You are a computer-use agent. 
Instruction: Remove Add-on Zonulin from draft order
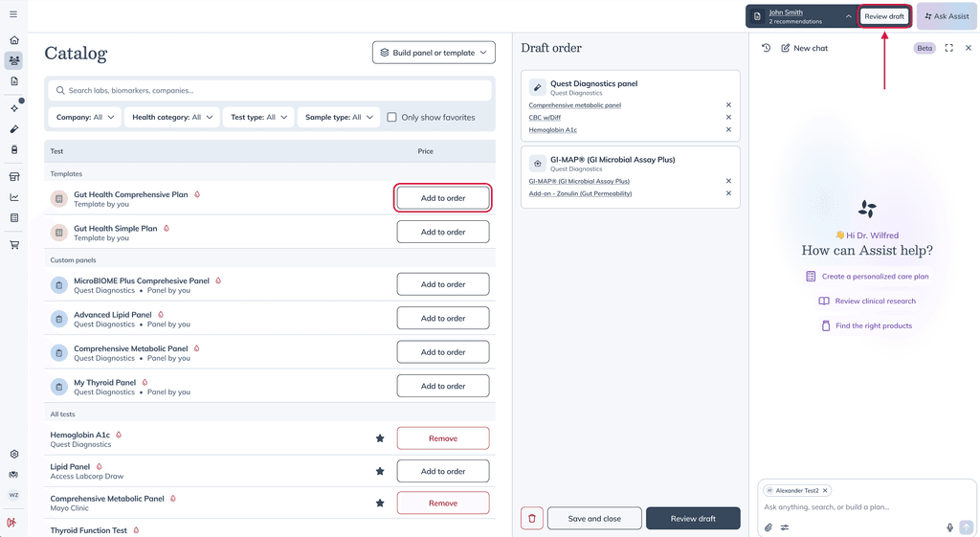click(728, 193)
